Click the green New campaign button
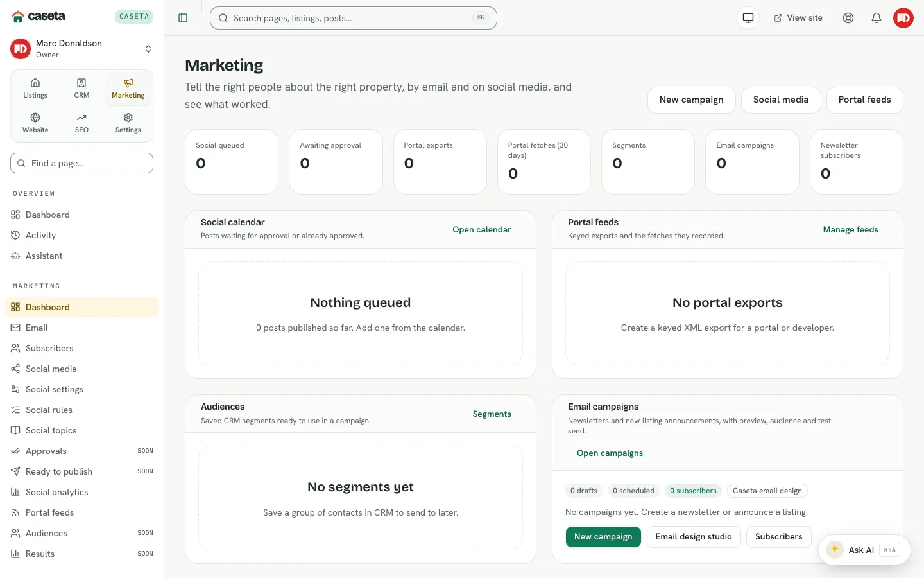The width and height of the screenshot is (924, 578). [x=603, y=537]
